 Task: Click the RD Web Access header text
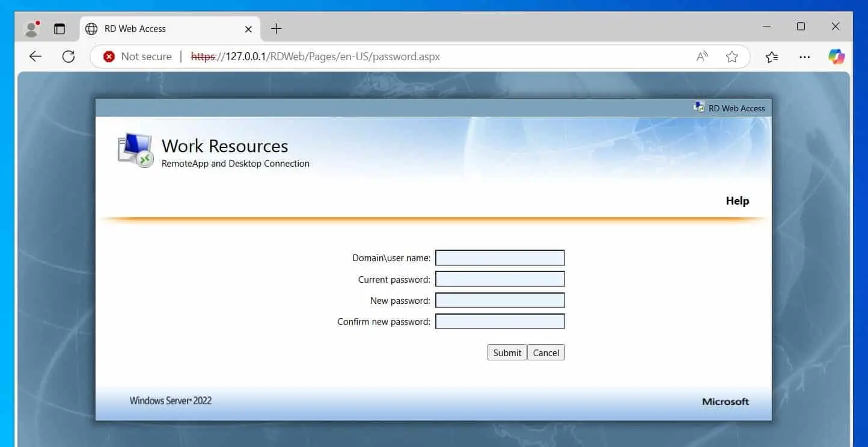click(x=736, y=108)
